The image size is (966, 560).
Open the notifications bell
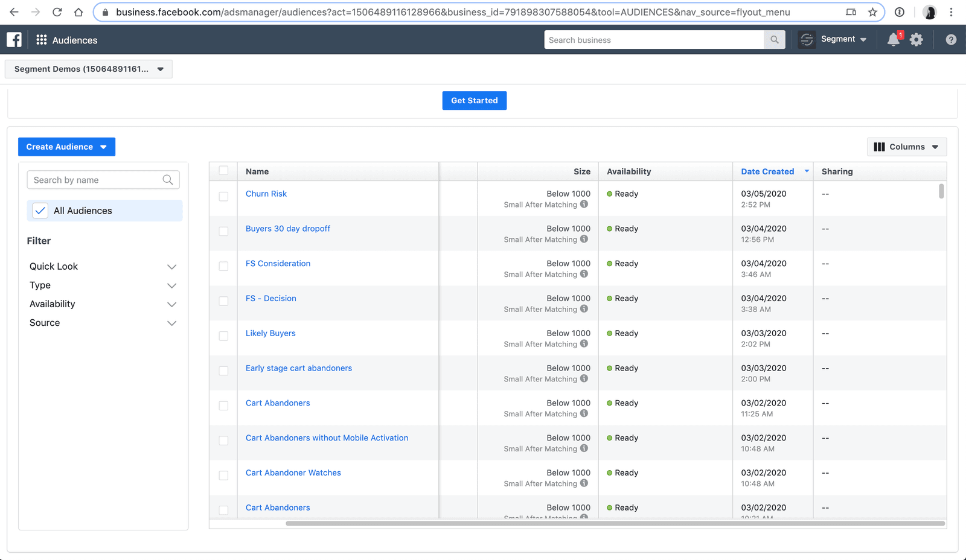[x=894, y=39]
